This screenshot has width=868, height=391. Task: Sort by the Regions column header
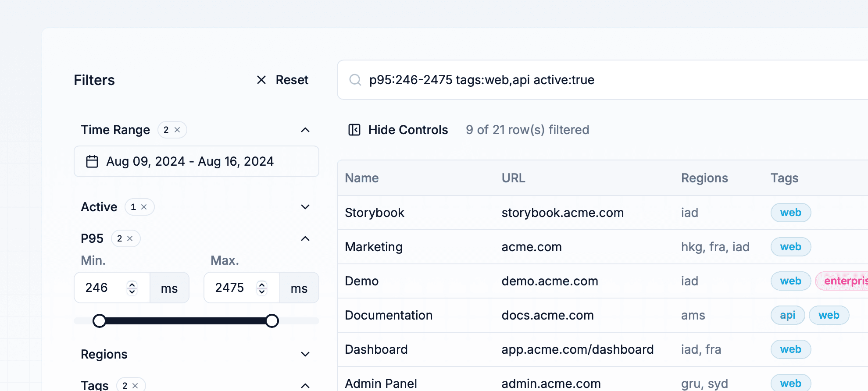[x=704, y=178]
